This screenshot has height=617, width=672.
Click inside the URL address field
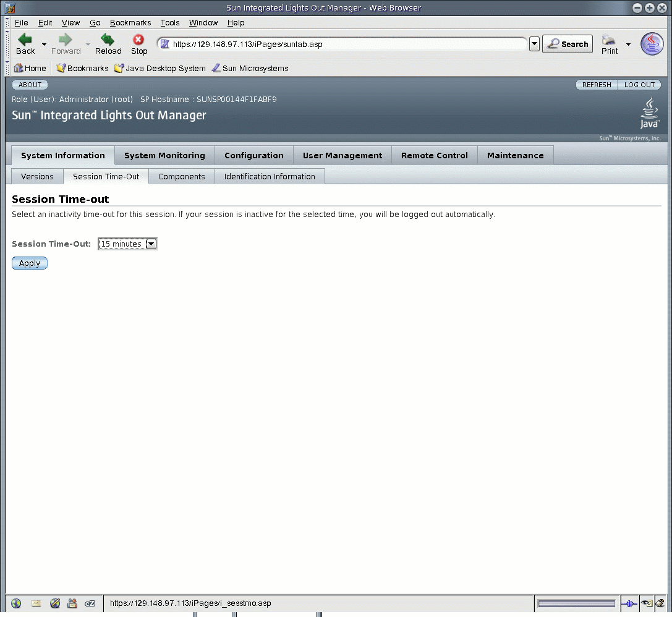click(x=343, y=44)
